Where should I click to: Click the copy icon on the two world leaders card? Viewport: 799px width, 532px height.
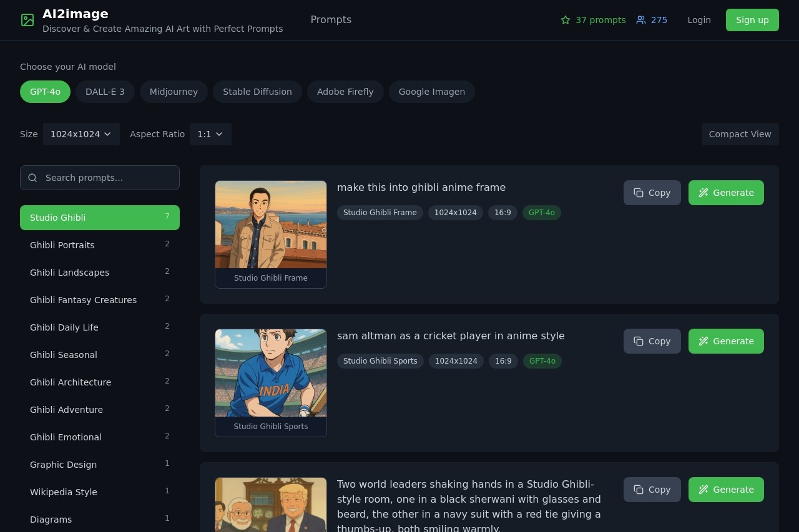coord(639,490)
